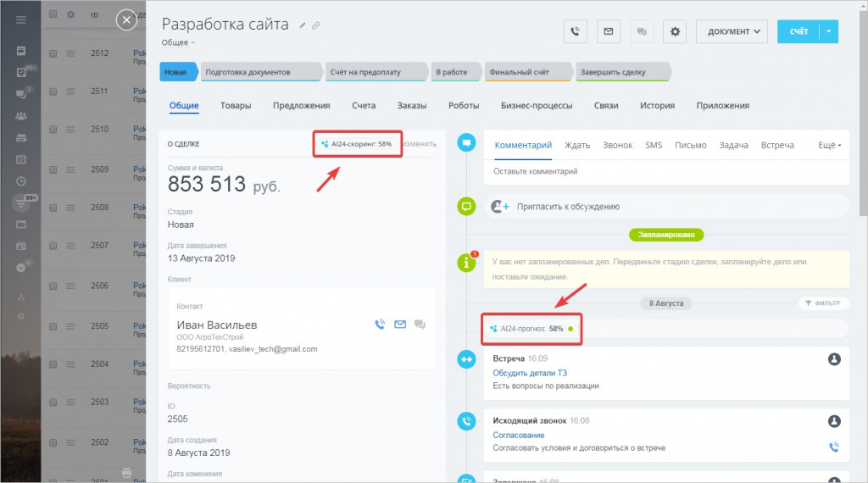Email contact Иван Васильев via envelope icon
Screen dimensions: 868x483
point(399,324)
